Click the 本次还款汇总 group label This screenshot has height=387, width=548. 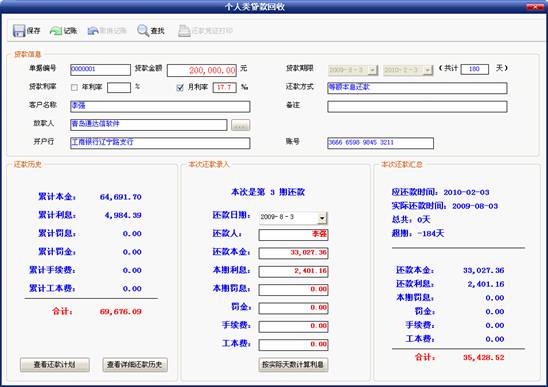coord(402,164)
